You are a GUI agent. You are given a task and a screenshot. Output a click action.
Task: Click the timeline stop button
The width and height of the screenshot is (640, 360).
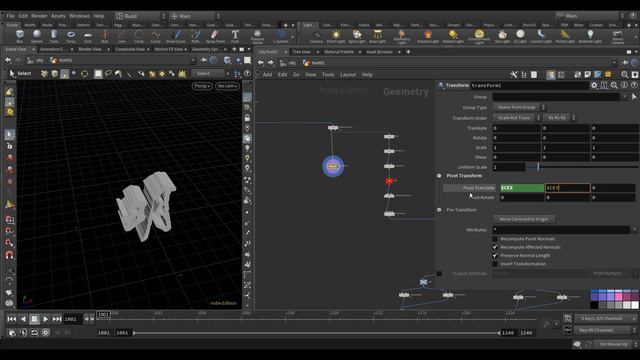(34, 319)
